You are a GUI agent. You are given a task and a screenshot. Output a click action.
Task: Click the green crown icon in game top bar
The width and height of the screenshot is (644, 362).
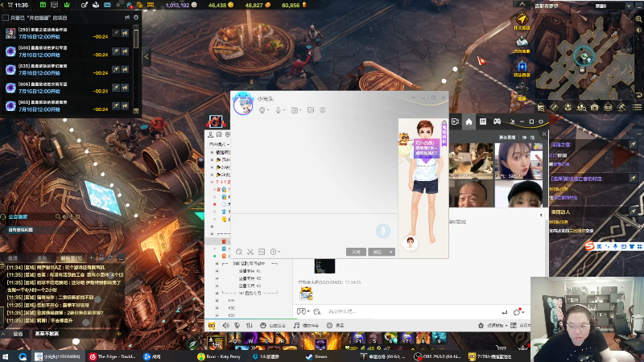click(x=67, y=5)
